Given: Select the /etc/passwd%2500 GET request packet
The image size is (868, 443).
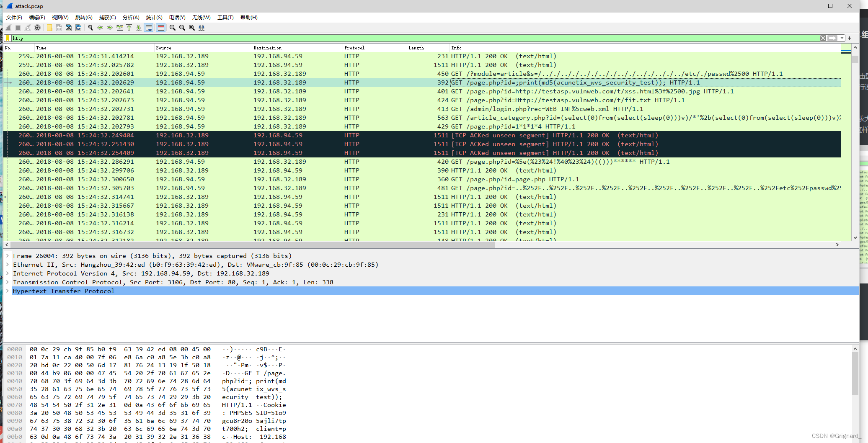Looking at the screenshot, I should pos(422,74).
